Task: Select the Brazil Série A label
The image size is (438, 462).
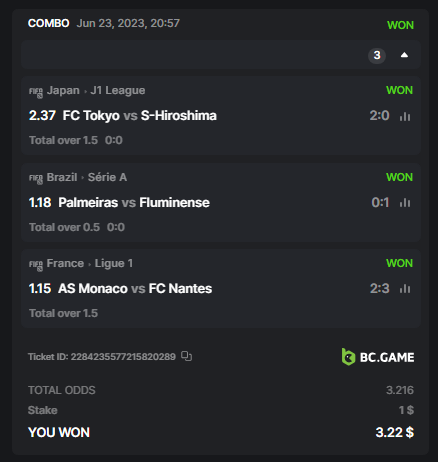Action: 87,177
